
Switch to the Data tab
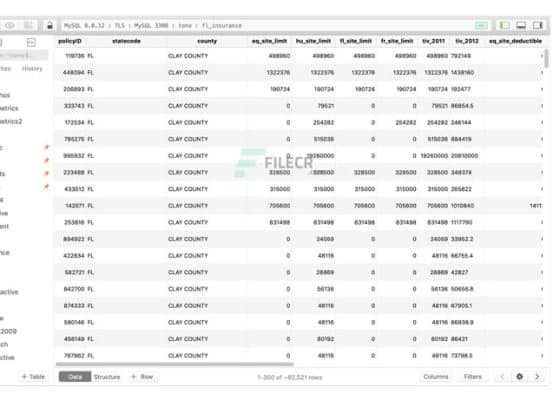(x=75, y=377)
